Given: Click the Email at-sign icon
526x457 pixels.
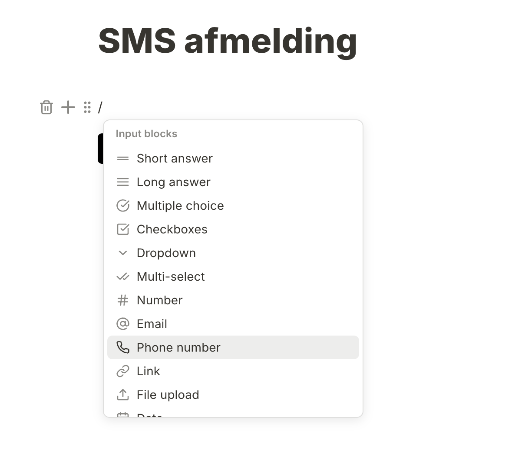Looking at the screenshot, I should point(123,324).
